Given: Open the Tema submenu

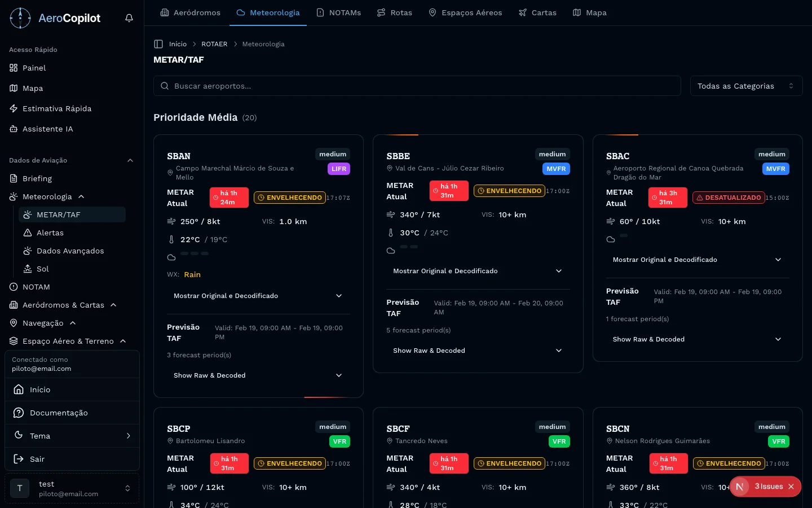Looking at the screenshot, I should [72, 436].
